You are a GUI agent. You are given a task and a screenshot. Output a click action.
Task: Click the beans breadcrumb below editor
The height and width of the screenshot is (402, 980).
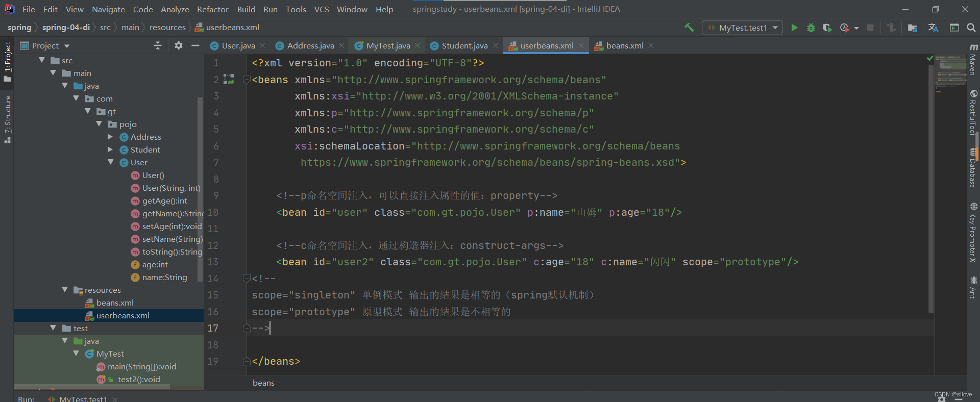[263, 383]
